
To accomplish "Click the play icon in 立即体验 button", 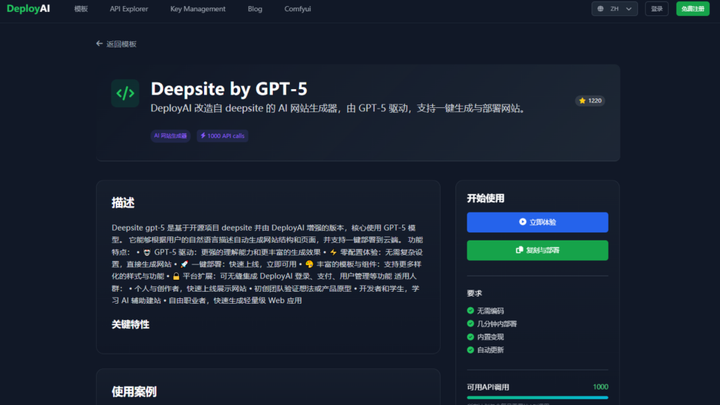I will click(523, 222).
